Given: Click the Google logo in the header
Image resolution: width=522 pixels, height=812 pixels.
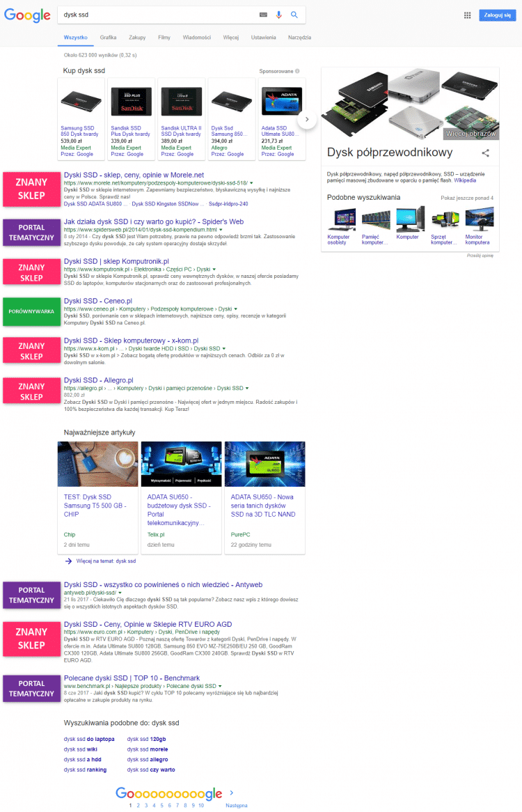Looking at the screenshot, I should pos(27,15).
